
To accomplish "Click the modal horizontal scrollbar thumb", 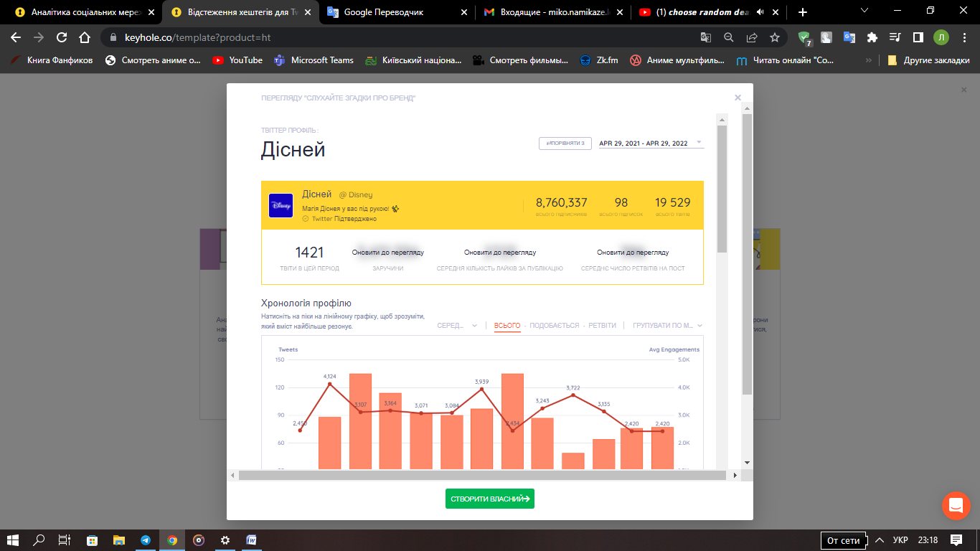I will coord(481,475).
